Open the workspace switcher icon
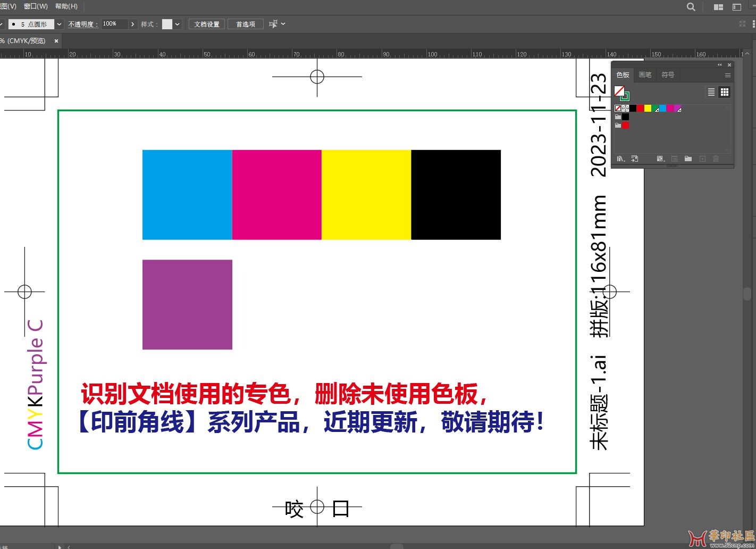756x549 pixels. point(736,7)
